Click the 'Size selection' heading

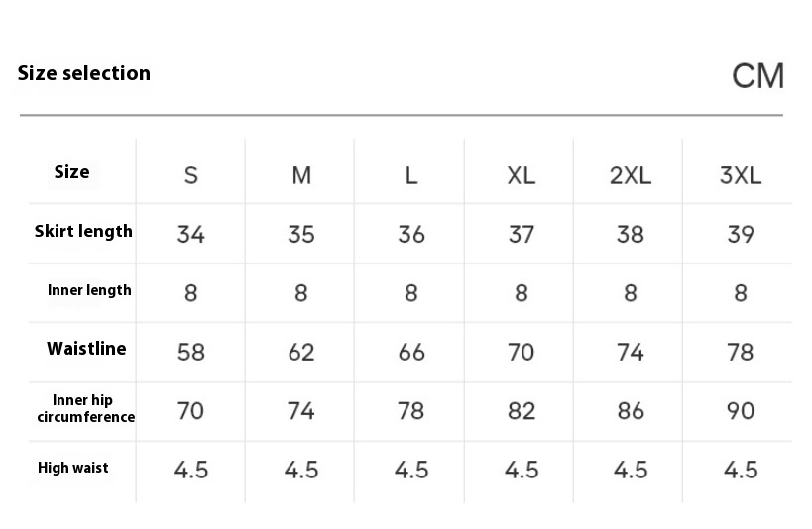point(84,73)
